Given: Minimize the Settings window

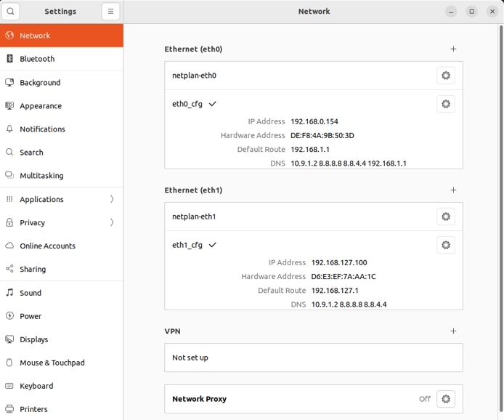Looking at the screenshot, I should click(451, 12).
